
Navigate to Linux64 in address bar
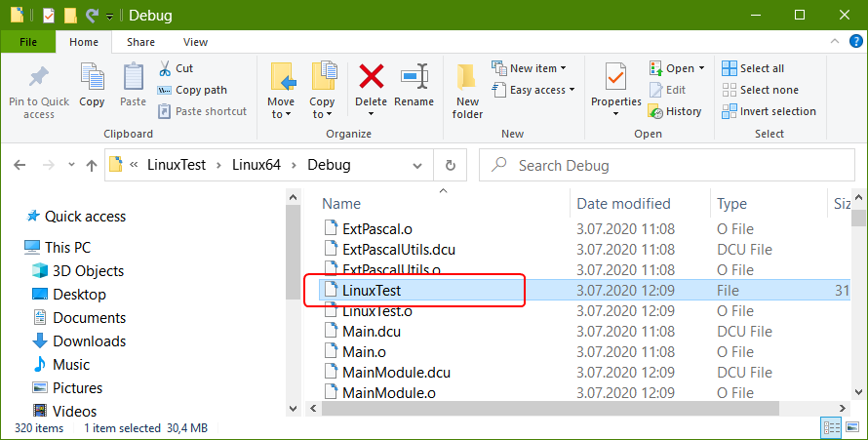pos(256,165)
